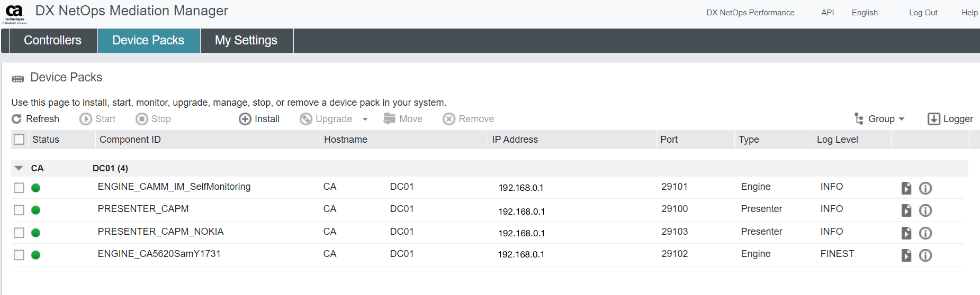Open the Logger download icon

pyautogui.click(x=933, y=119)
